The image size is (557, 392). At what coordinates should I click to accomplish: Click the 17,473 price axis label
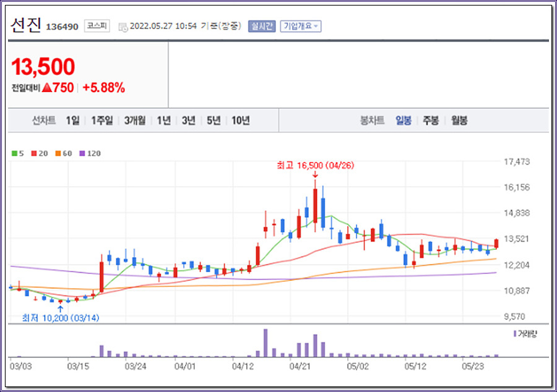[517, 162]
